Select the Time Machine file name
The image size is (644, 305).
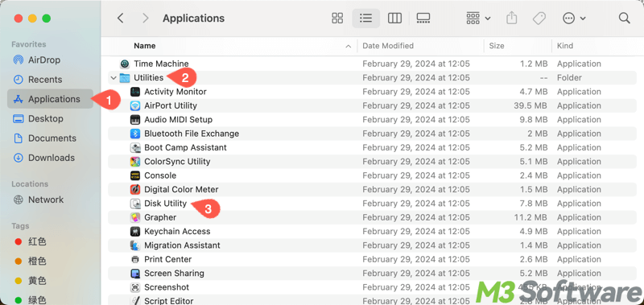coord(161,64)
